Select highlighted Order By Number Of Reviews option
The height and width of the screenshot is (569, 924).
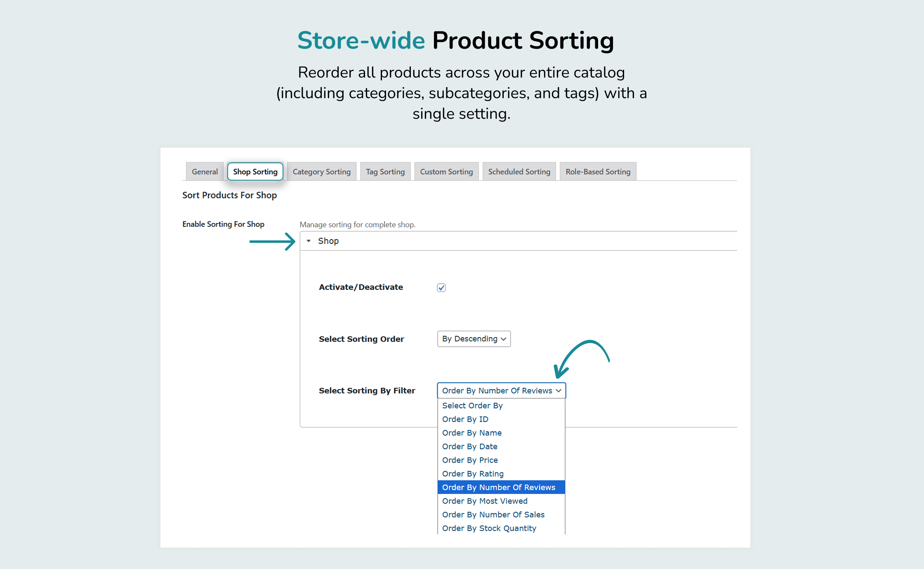pyautogui.click(x=501, y=487)
